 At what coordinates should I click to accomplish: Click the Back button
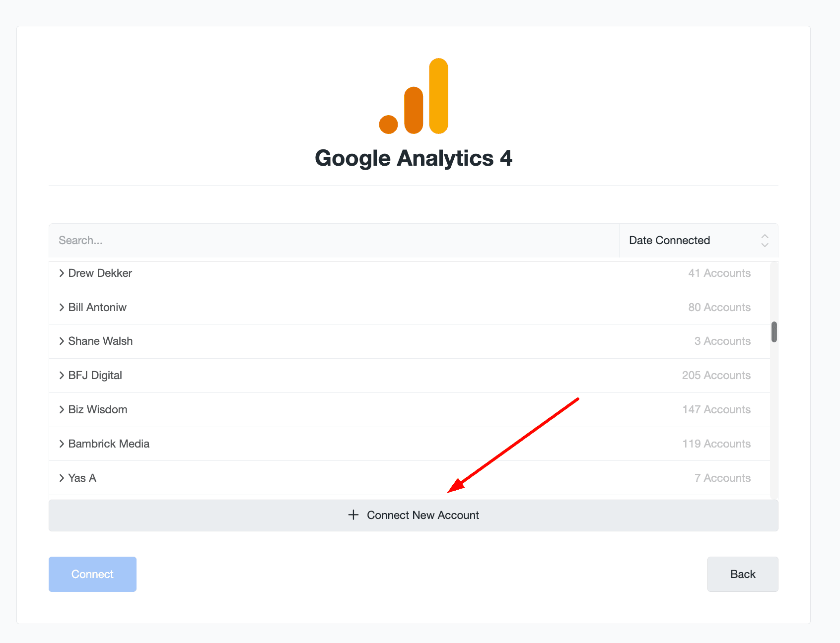(x=743, y=574)
